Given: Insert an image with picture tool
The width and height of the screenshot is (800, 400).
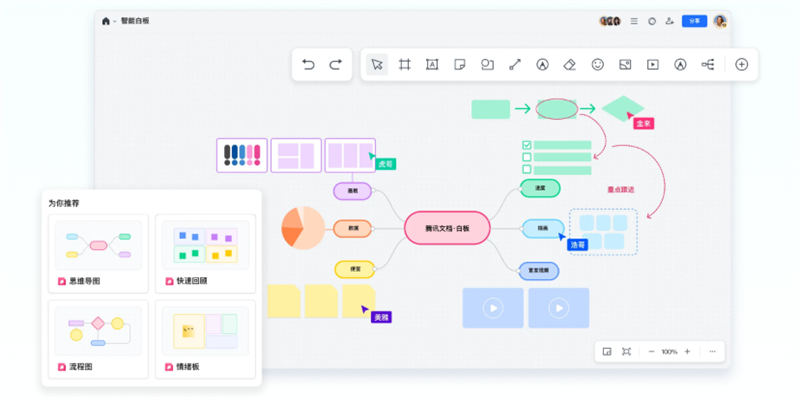Looking at the screenshot, I should click(x=625, y=64).
